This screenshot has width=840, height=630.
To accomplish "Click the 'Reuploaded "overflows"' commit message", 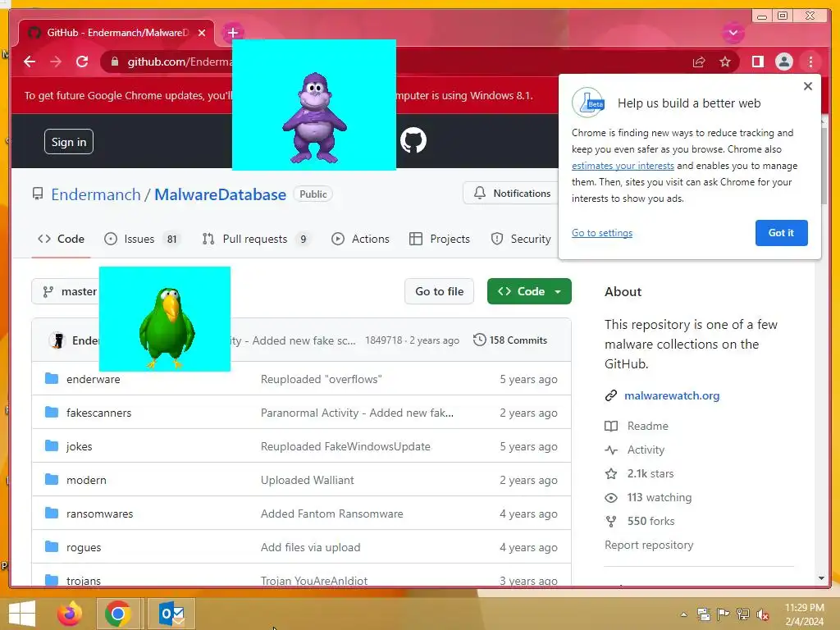I will (321, 379).
